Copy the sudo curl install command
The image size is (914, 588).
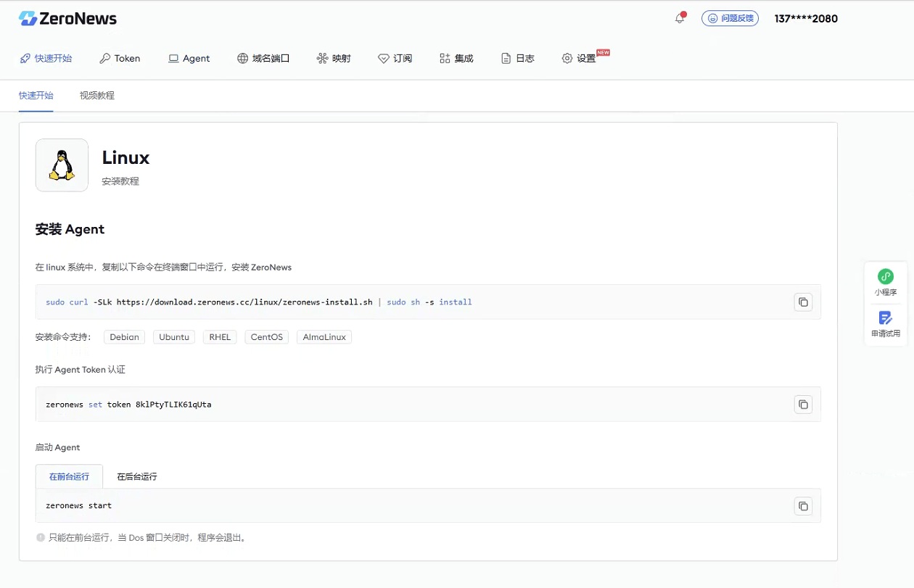[x=803, y=302]
